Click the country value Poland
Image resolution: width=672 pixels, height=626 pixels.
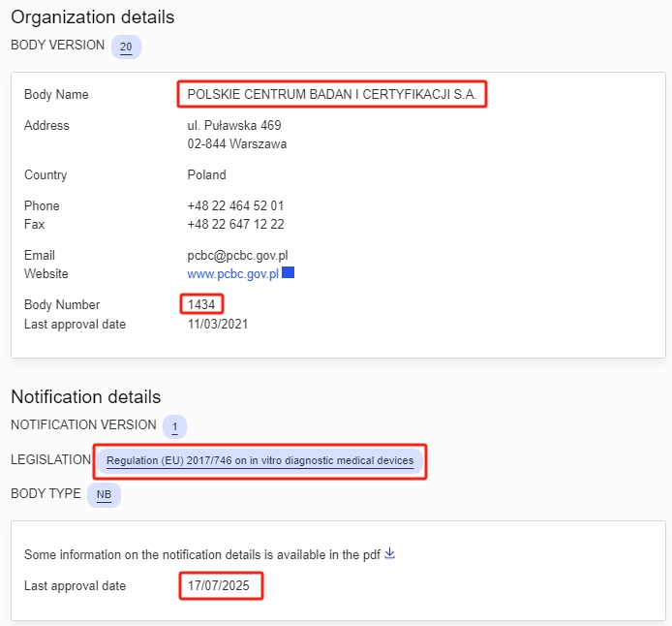206,175
